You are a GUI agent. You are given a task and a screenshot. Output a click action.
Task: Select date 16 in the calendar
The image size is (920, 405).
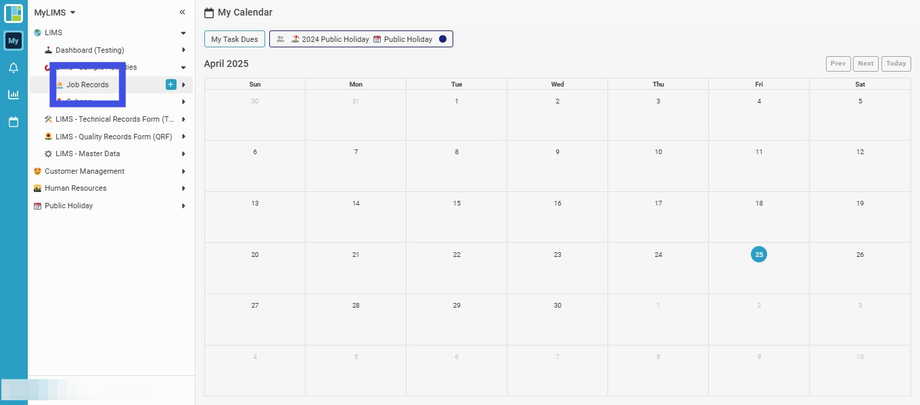(557, 203)
